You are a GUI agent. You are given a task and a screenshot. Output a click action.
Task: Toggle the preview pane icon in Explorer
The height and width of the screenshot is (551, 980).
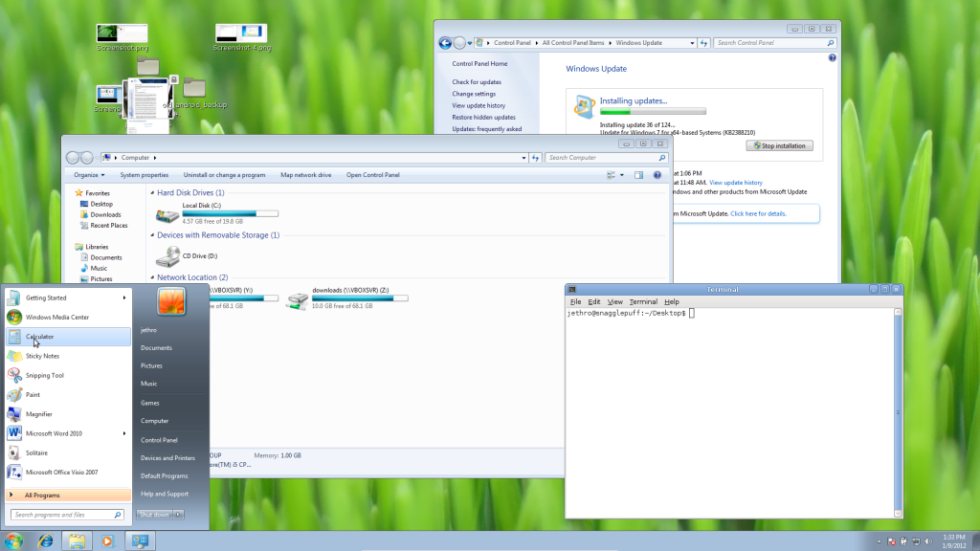point(638,176)
